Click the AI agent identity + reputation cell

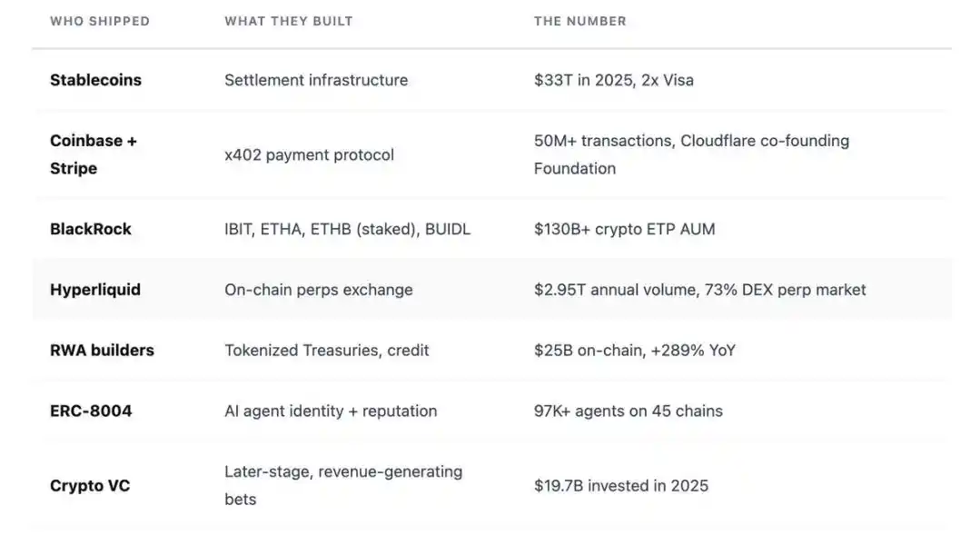pos(331,411)
